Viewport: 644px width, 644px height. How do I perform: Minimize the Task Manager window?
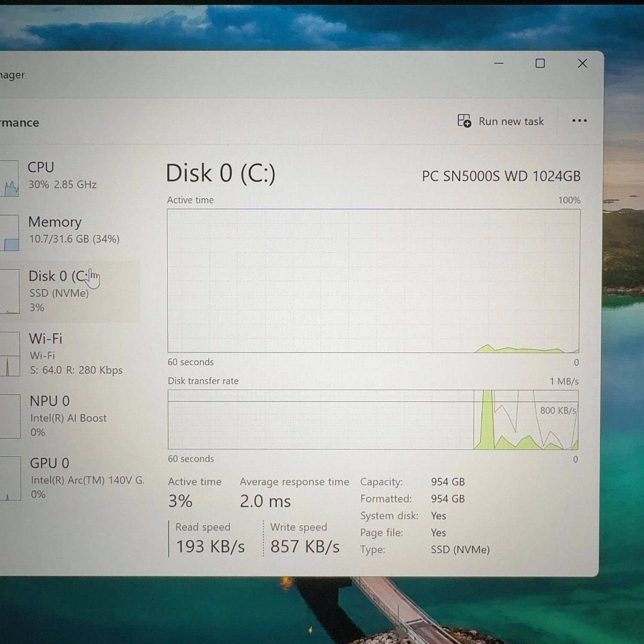[x=498, y=64]
